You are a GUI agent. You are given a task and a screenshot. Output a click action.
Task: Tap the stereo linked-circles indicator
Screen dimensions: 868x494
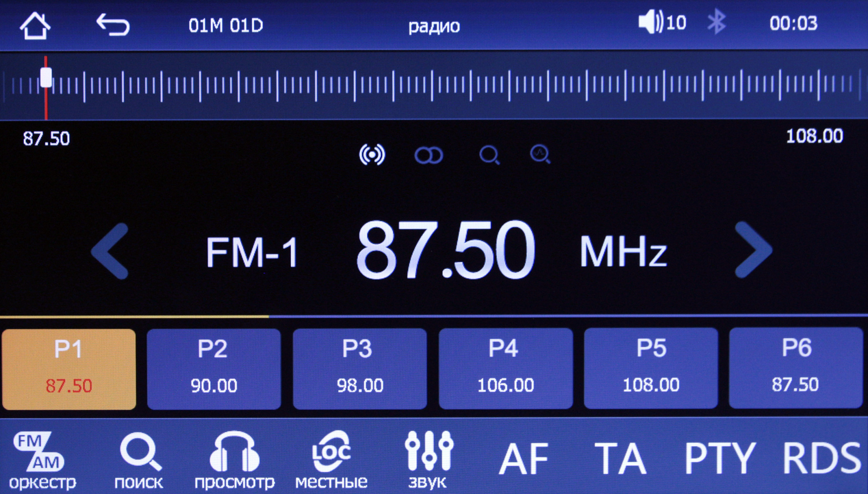click(x=429, y=155)
